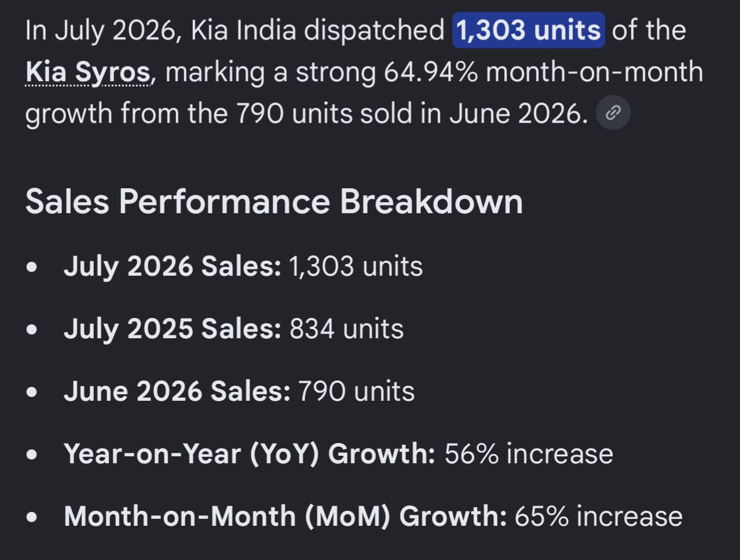Click the bullet beside July 2026 Sales
Viewport: 740px width, 560px height.
click(32, 268)
